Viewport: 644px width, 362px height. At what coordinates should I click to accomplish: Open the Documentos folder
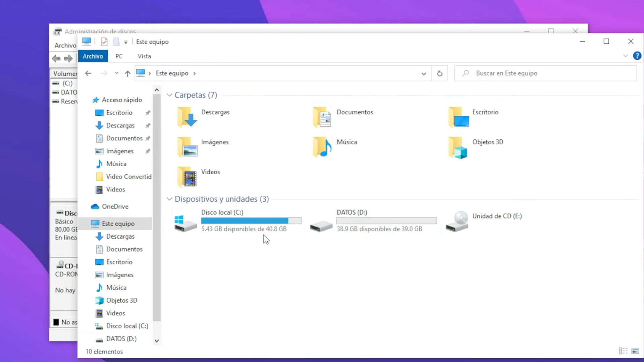[x=355, y=112]
